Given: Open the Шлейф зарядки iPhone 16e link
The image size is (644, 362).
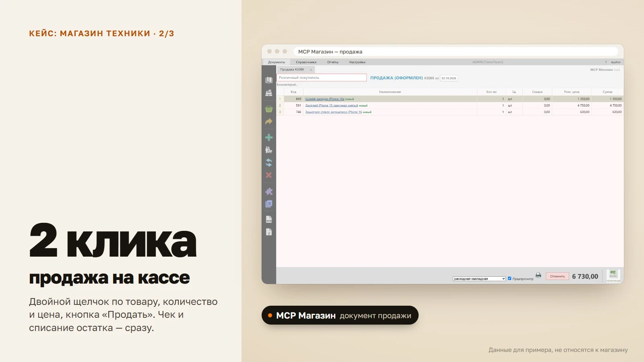Looking at the screenshot, I should (325, 99).
